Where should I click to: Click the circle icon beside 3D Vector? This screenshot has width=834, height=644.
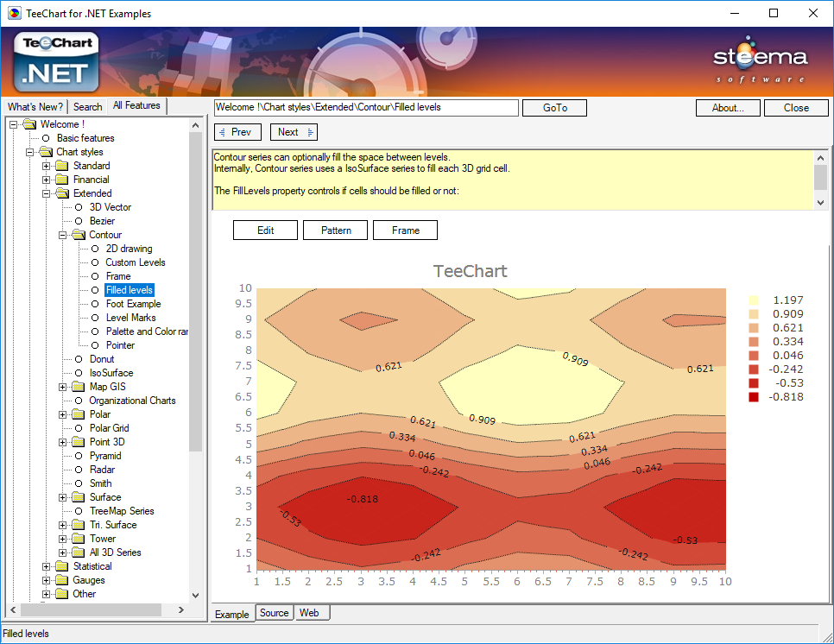[79, 207]
